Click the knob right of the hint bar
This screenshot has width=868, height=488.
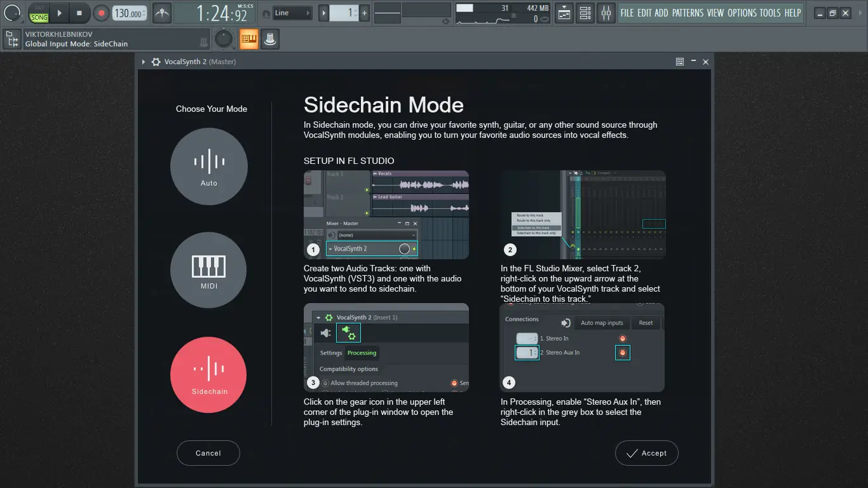coord(223,39)
